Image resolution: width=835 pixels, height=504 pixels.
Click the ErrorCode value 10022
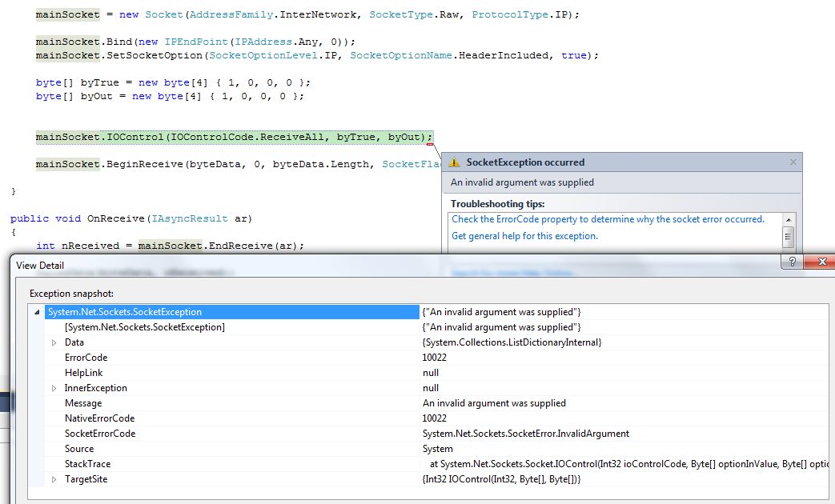tap(434, 358)
